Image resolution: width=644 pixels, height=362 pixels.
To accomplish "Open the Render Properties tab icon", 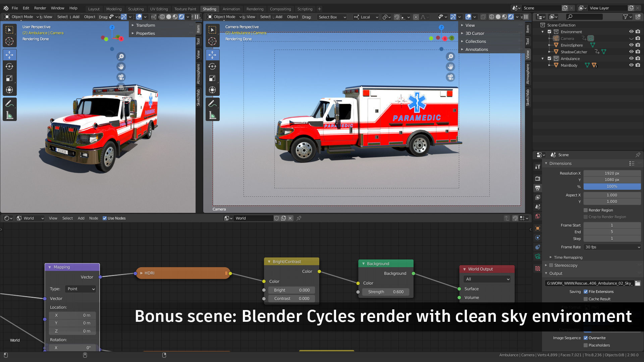I will pyautogui.click(x=538, y=178).
